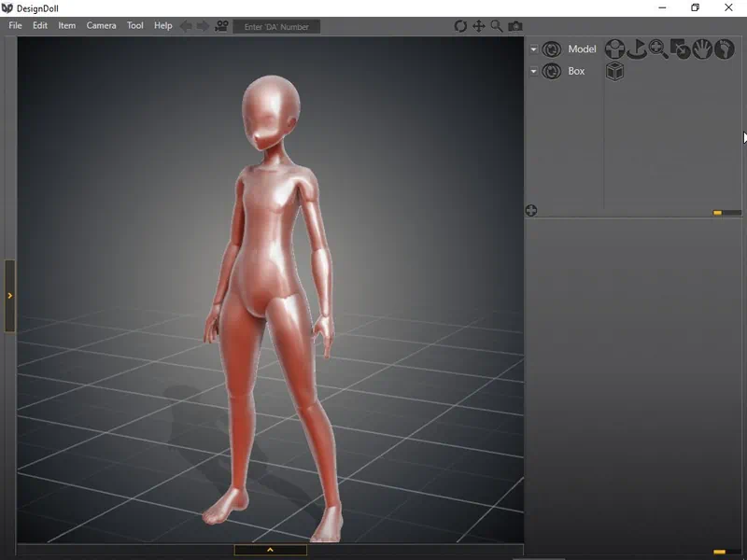
Task: Select the Model foot tag icon
Action: (x=725, y=49)
